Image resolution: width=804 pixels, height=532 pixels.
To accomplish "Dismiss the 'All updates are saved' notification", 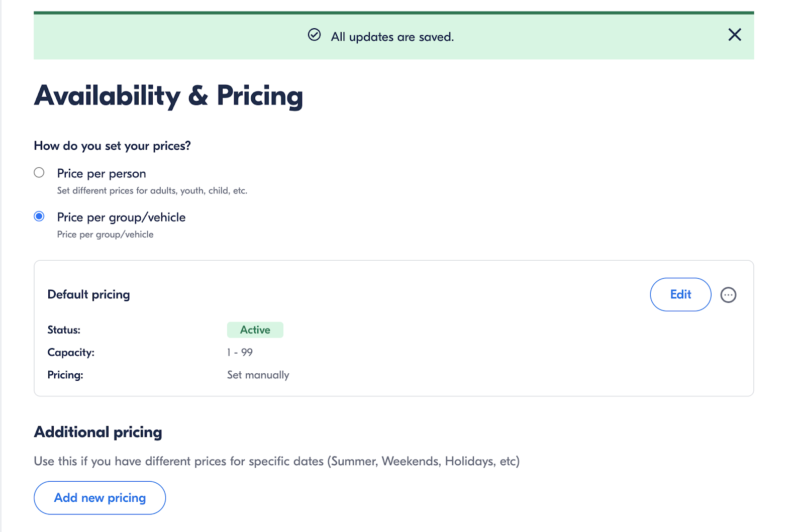I will (x=734, y=35).
